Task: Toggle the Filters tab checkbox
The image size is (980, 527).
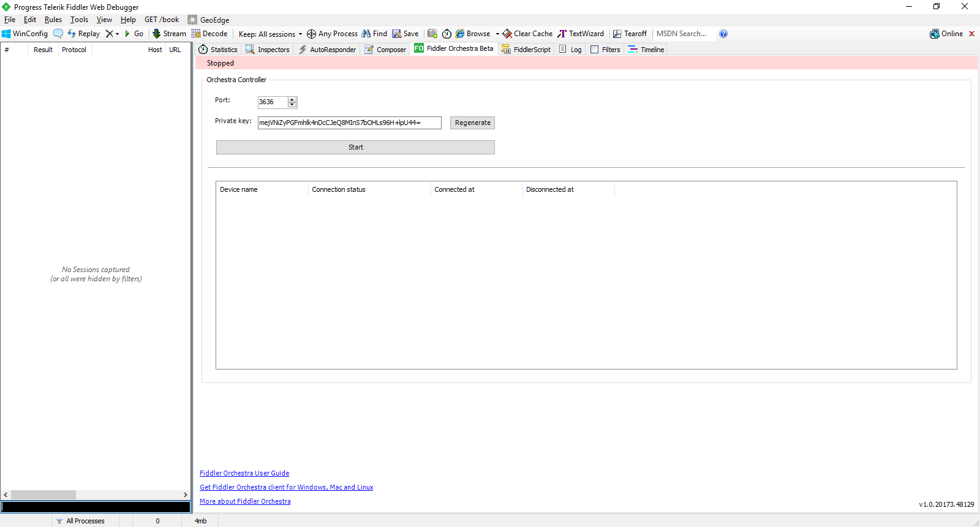Action: click(x=594, y=50)
